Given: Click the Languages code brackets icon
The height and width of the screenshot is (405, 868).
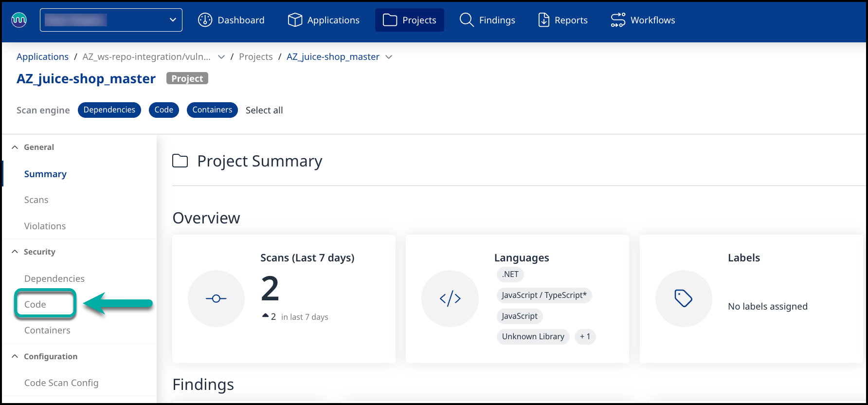Looking at the screenshot, I should pos(450,298).
